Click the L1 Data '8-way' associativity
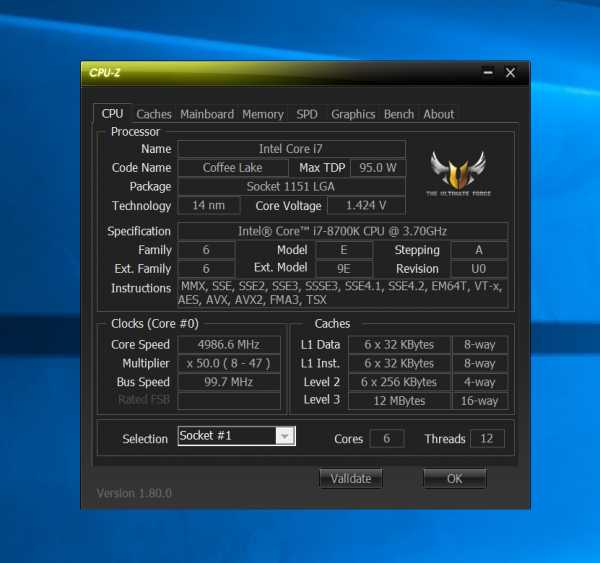 (480, 344)
